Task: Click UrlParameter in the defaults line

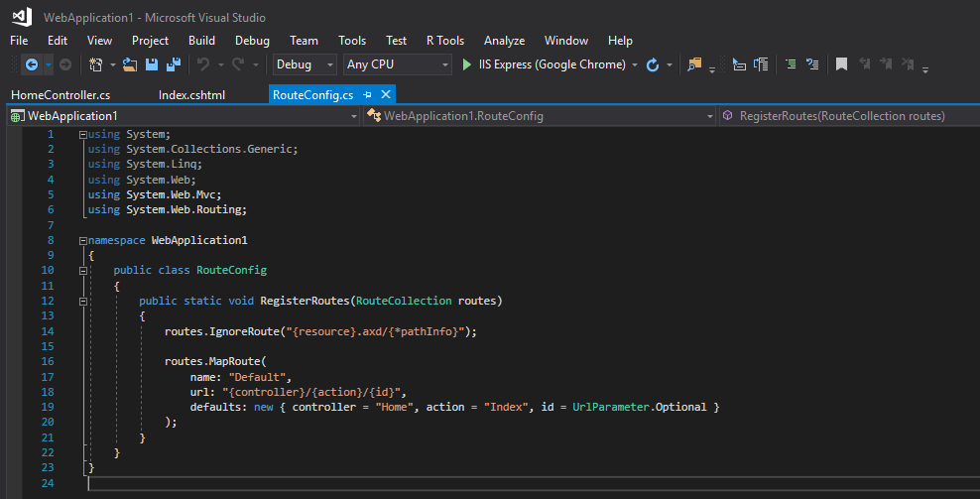Action: click(x=611, y=407)
